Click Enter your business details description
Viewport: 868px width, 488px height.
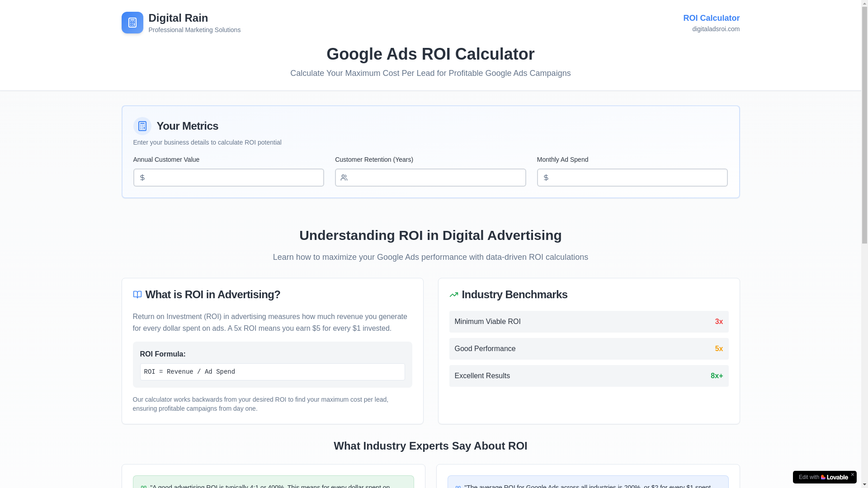pos(207,142)
